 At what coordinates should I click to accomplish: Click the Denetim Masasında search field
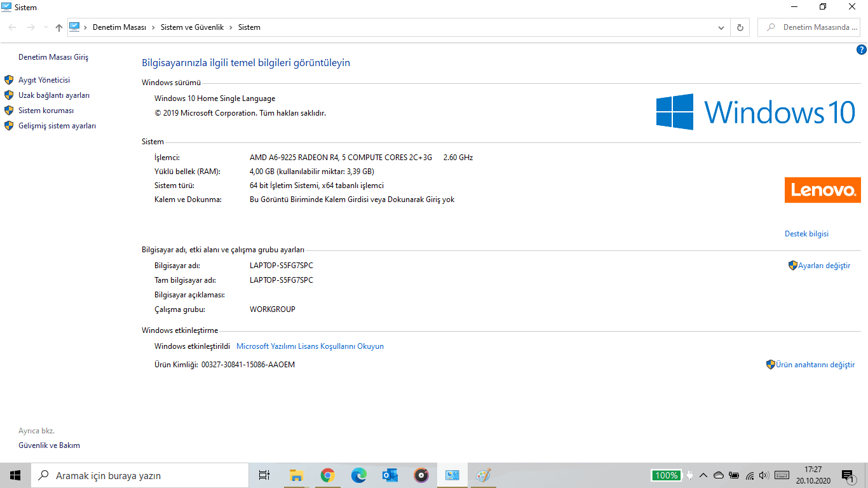coord(808,27)
